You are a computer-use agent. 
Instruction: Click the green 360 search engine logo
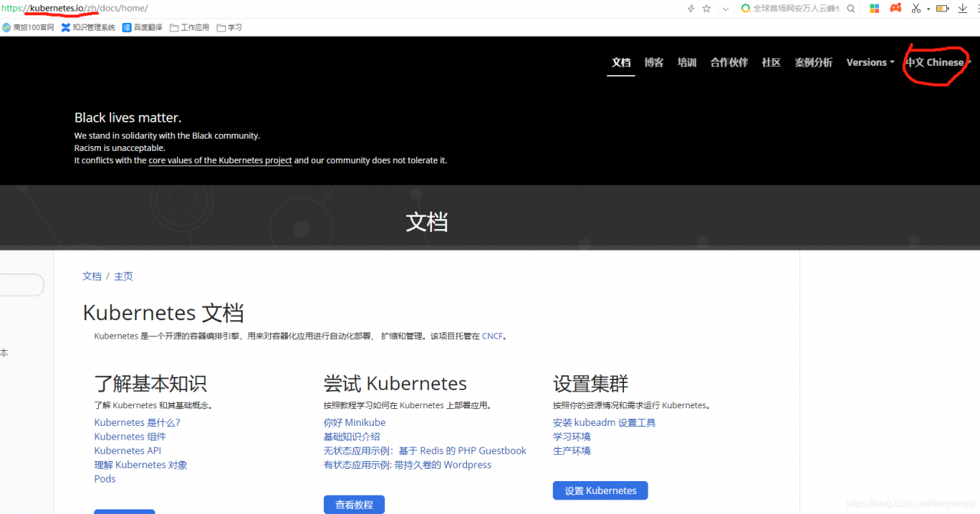click(x=746, y=8)
